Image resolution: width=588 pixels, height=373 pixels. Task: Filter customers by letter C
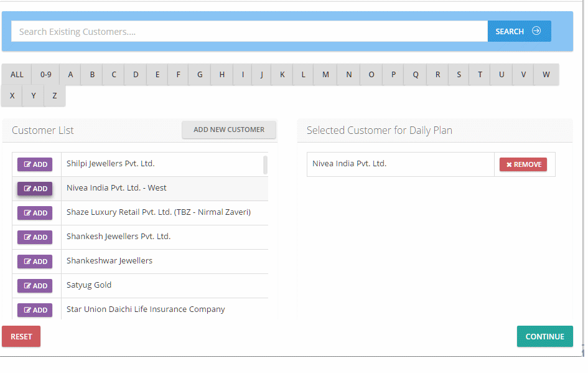(x=114, y=74)
